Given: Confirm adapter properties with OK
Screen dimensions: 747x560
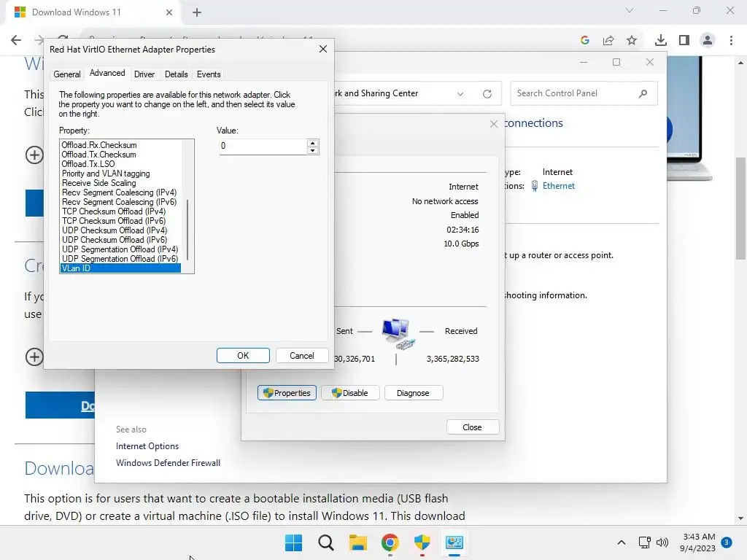Looking at the screenshot, I should pyautogui.click(x=243, y=356).
